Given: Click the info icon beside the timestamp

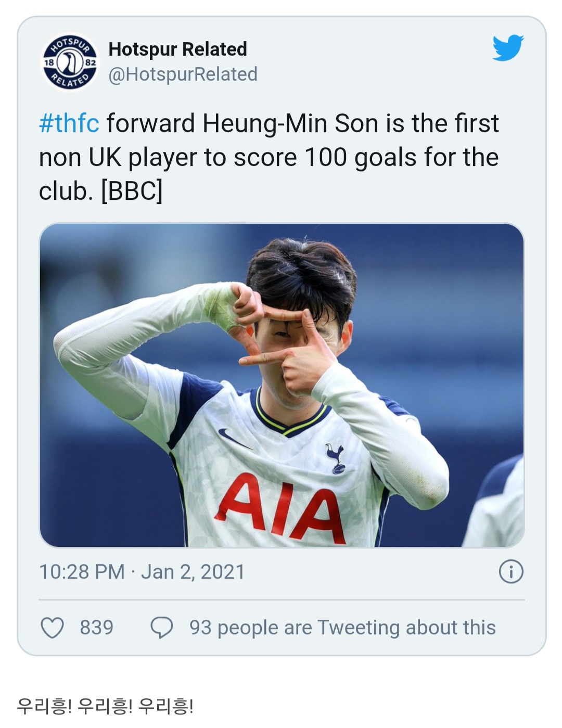Looking at the screenshot, I should click(510, 572).
